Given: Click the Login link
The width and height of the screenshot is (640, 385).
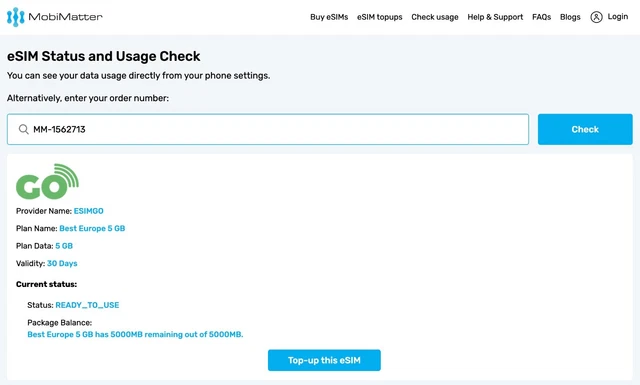Looking at the screenshot, I should [x=618, y=17].
